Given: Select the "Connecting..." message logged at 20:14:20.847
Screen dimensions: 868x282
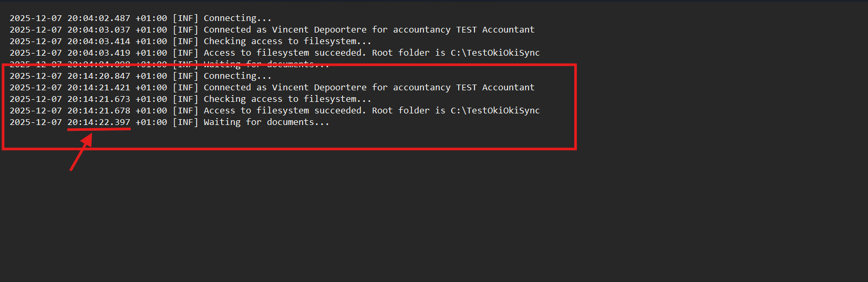Looking at the screenshot, I should [x=237, y=76].
